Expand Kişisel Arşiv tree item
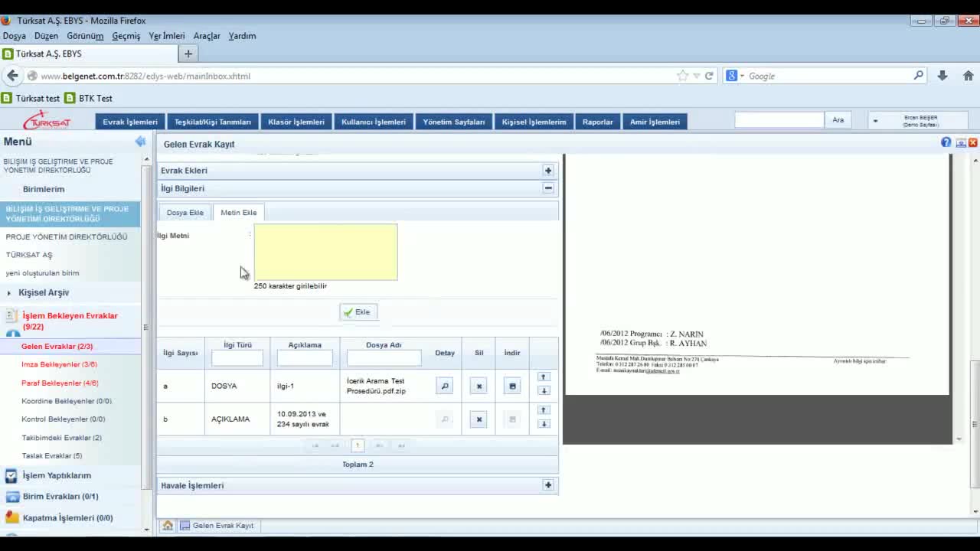This screenshot has height=551, width=980. pos(9,293)
